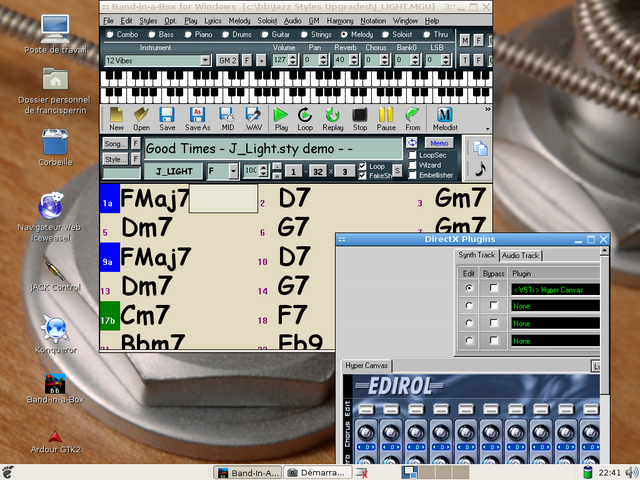This screenshot has width=640, height=480.
Task: Select the Soloist part radio button
Action: [x=385, y=35]
